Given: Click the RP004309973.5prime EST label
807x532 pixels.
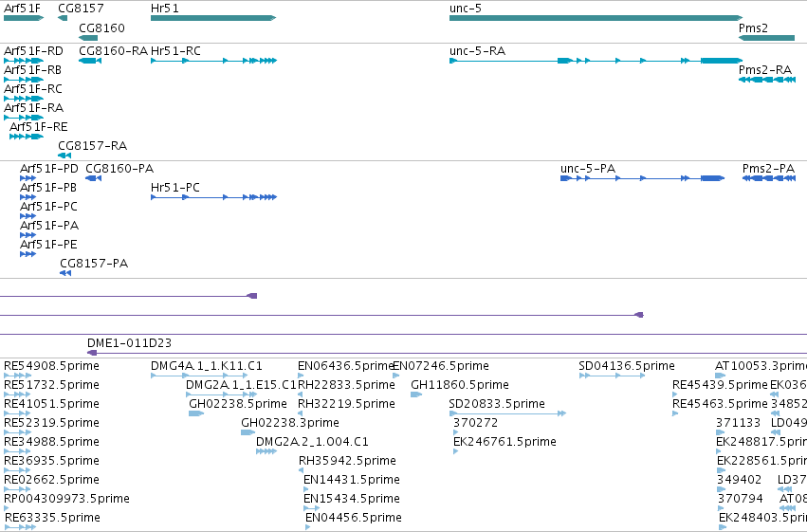Looking at the screenshot, I should (66, 499).
